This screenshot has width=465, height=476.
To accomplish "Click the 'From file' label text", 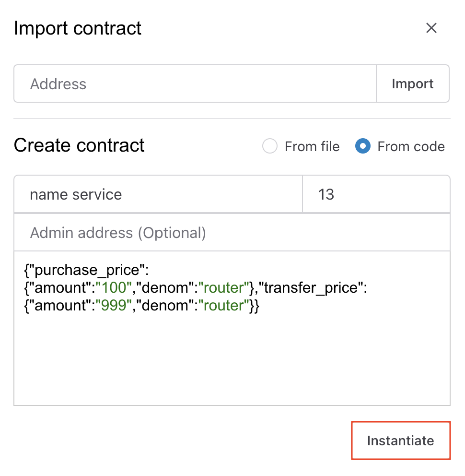I will [x=312, y=146].
